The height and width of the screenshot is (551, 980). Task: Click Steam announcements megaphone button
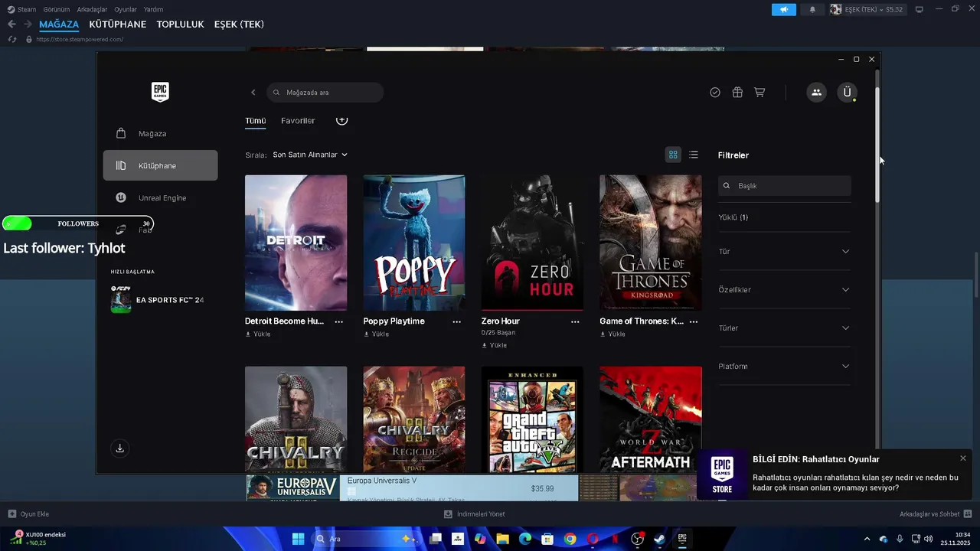coord(784,9)
